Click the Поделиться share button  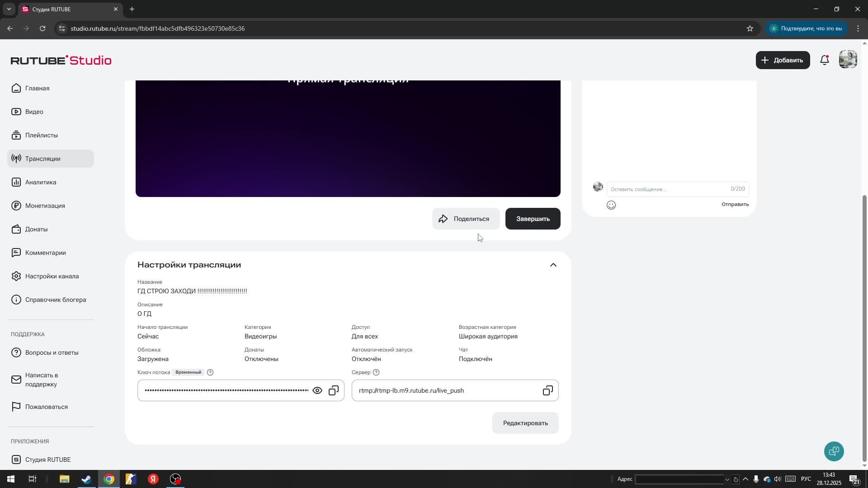click(466, 219)
